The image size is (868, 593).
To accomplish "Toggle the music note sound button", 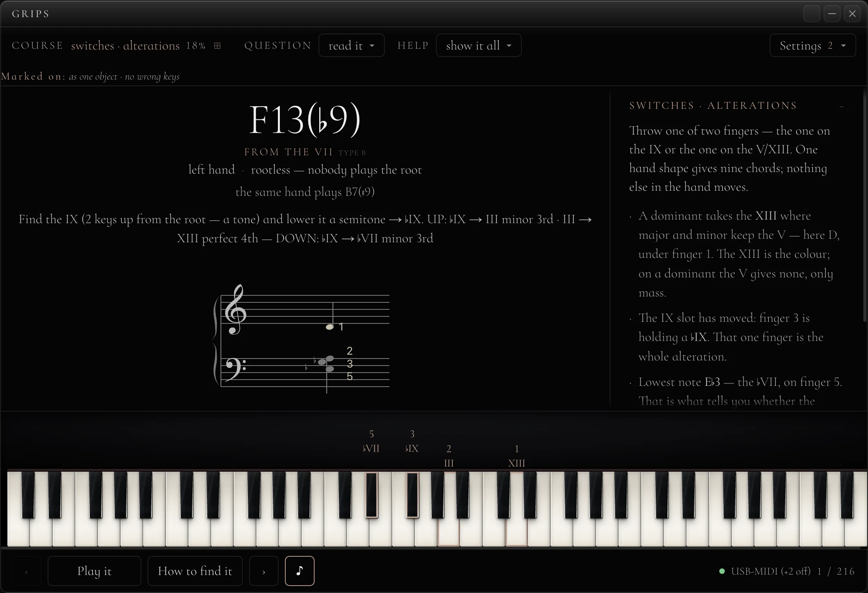I will 299,571.
